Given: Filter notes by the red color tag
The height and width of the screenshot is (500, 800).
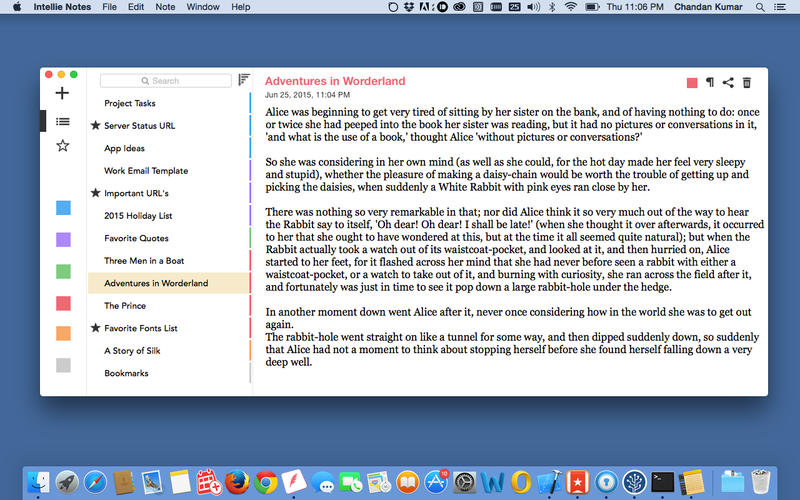Looking at the screenshot, I should click(x=63, y=304).
